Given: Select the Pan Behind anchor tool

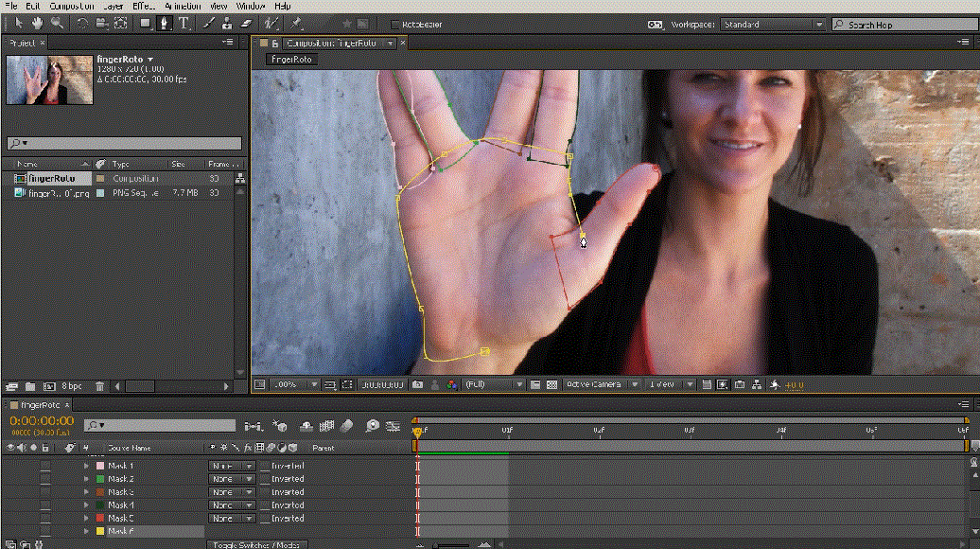Looking at the screenshot, I should click(x=121, y=24).
